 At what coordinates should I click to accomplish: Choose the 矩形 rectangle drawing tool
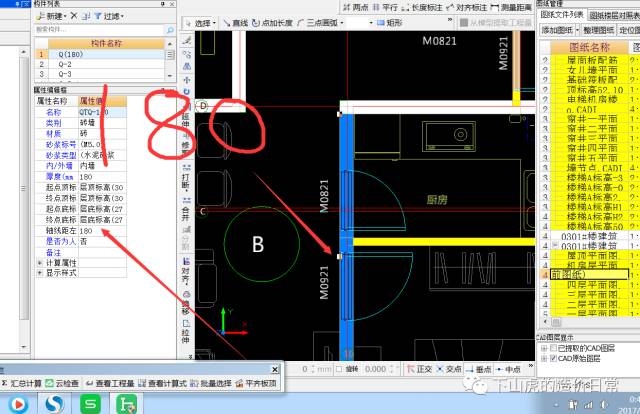click(390, 22)
